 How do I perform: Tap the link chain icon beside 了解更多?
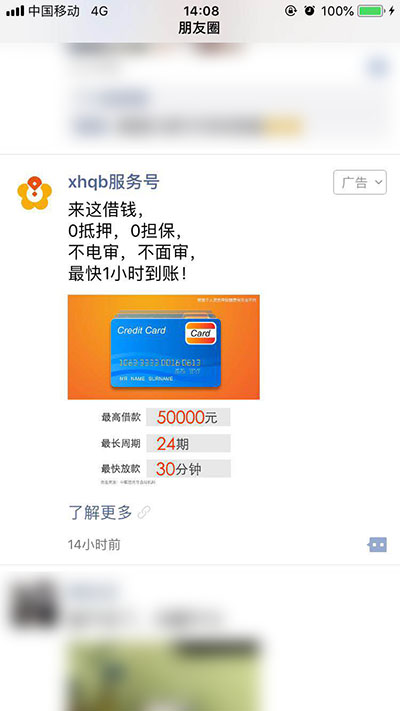(x=144, y=512)
